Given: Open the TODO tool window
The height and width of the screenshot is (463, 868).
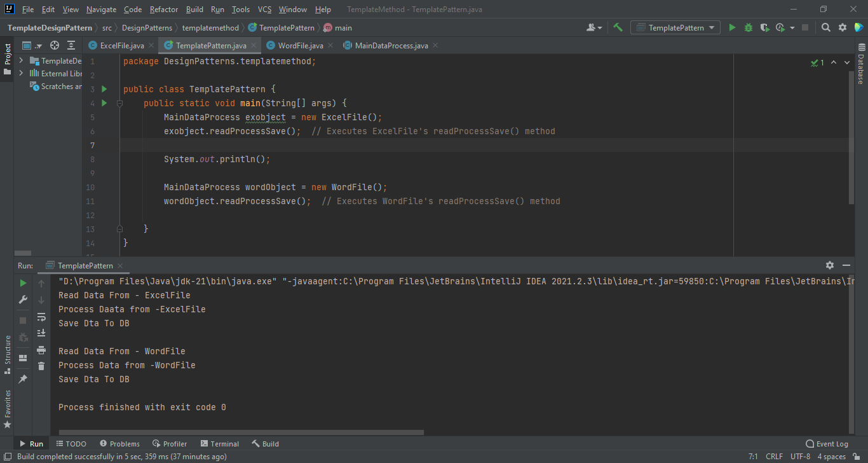Looking at the screenshot, I should click(71, 443).
